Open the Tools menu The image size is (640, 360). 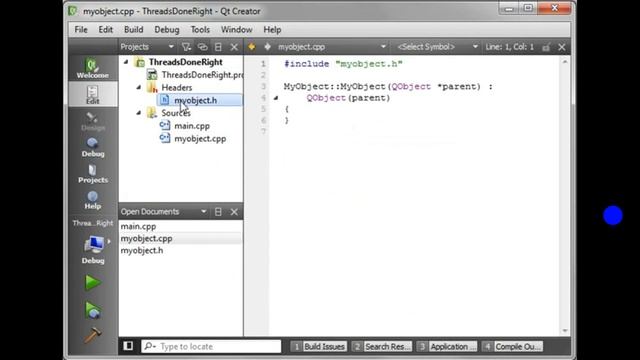[200, 30]
